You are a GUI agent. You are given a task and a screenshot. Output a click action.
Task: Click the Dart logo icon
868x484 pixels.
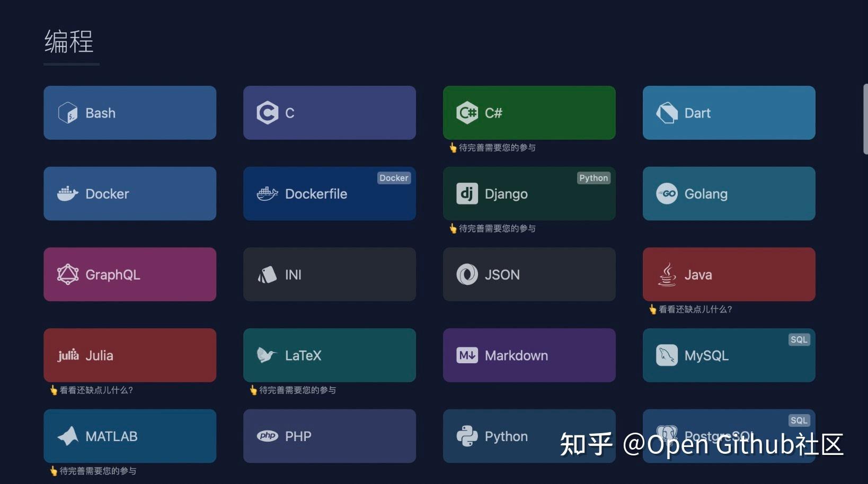[x=667, y=113]
